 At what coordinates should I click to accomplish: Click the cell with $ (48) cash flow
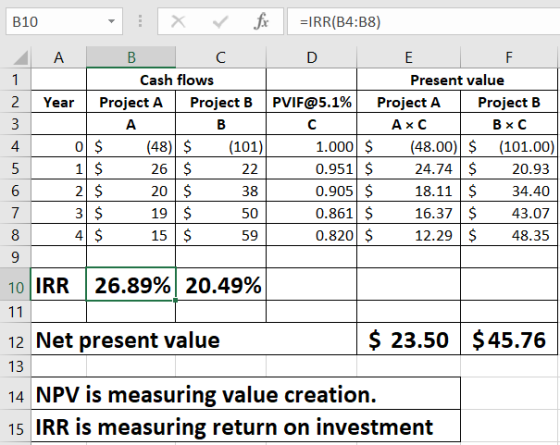131,146
